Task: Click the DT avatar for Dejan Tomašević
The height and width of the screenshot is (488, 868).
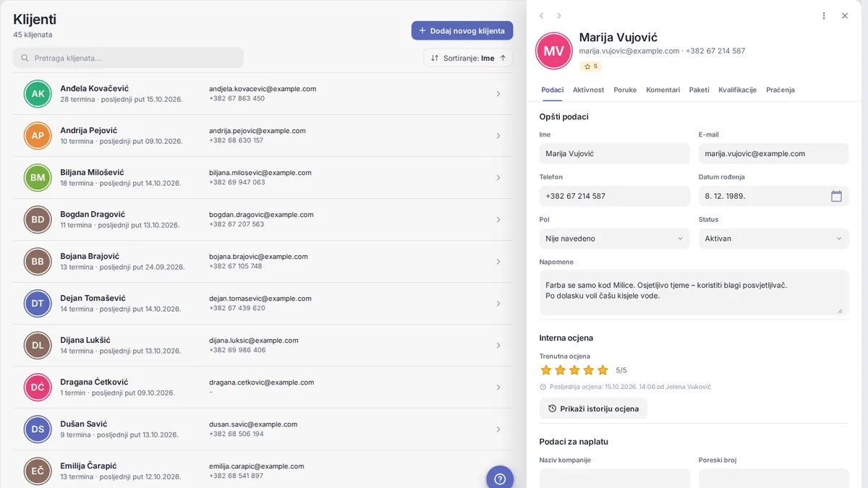Action: (x=38, y=304)
